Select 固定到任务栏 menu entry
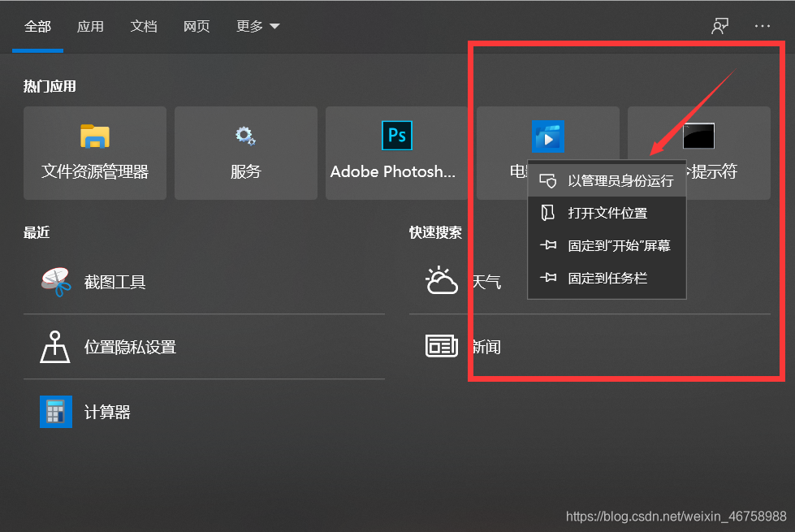795x532 pixels. [607, 278]
